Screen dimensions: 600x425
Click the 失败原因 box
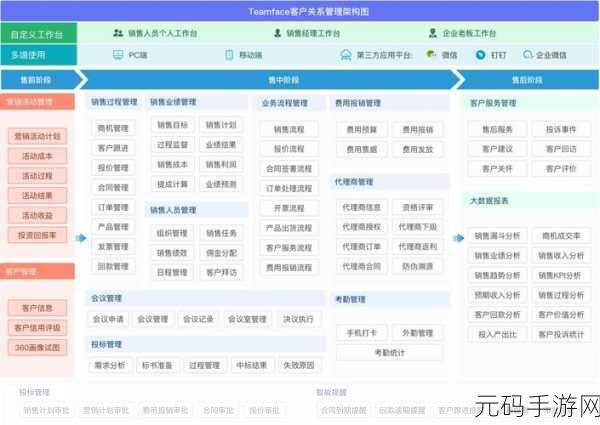pos(298,365)
